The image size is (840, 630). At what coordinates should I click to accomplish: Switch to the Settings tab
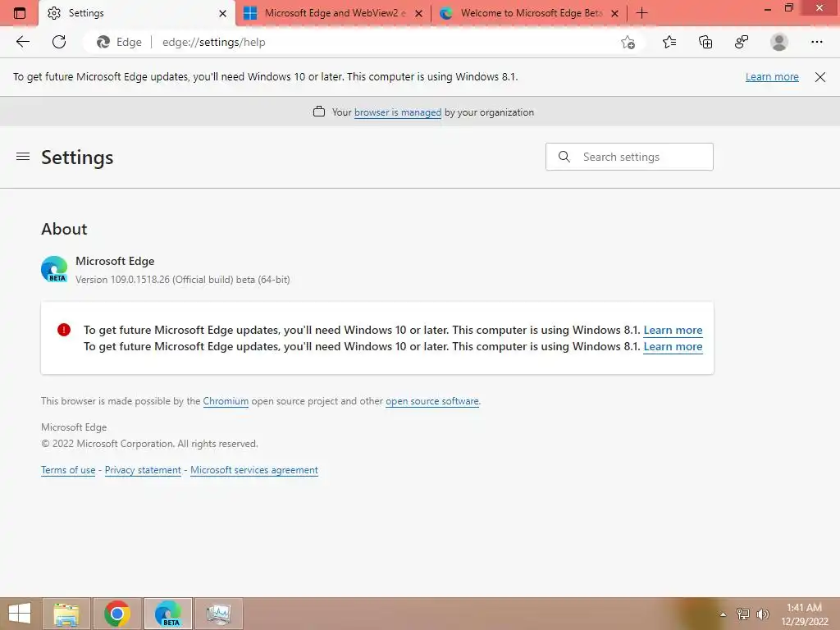(x=137, y=13)
